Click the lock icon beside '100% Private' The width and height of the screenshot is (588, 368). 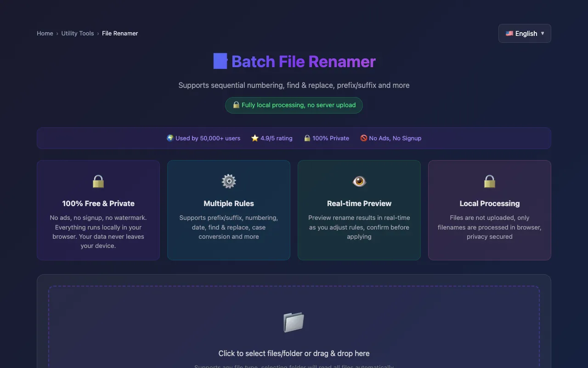307,138
